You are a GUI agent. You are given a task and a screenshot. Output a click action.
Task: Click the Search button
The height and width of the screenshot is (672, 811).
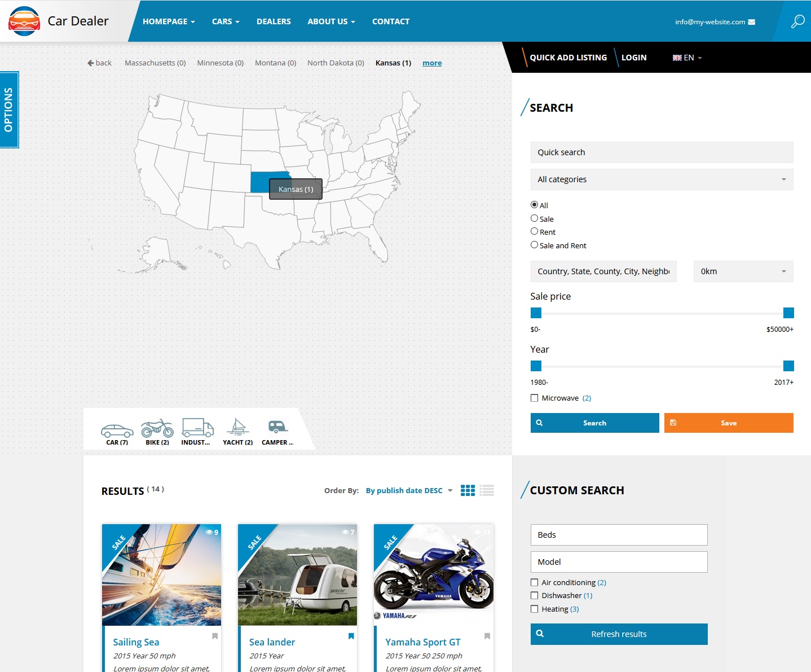coord(594,423)
